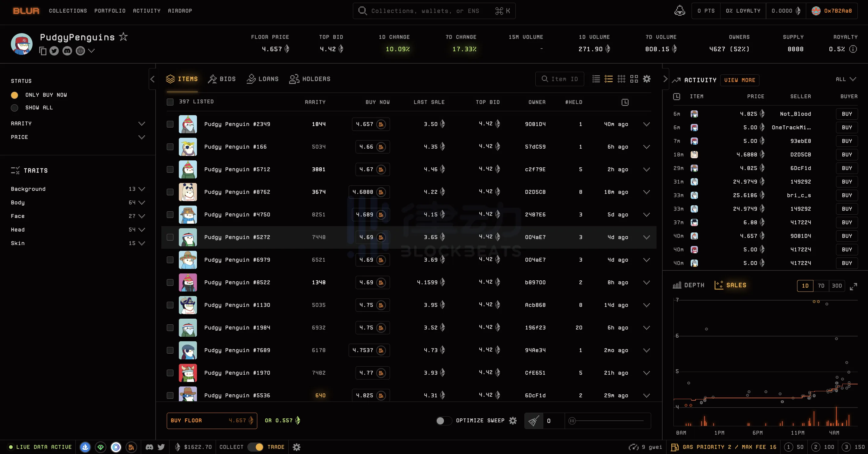The height and width of the screenshot is (454, 868).
Task: Click View More in Activity panel
Action: (x=739, y=80)
